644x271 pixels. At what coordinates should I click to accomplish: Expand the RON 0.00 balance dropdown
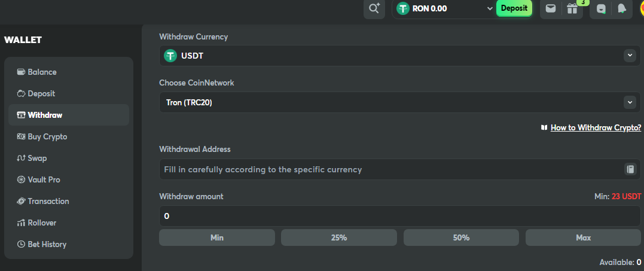490,8
